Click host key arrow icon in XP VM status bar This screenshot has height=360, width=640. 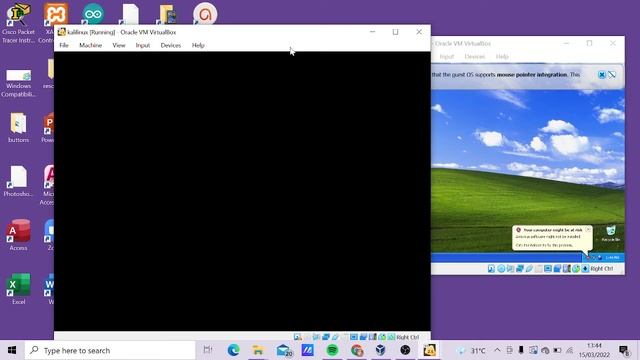tap(585, 269)
